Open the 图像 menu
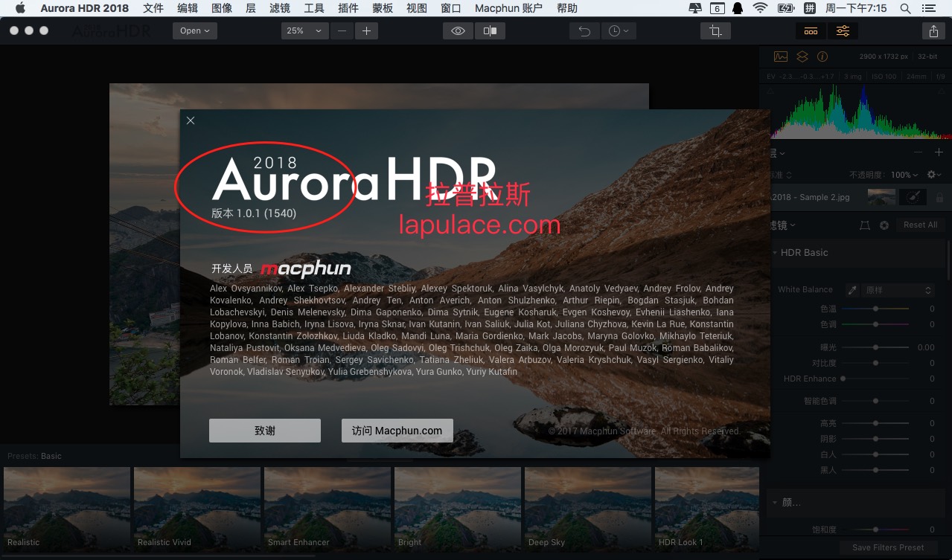This screenshot has width=952, height=560. 222,8
